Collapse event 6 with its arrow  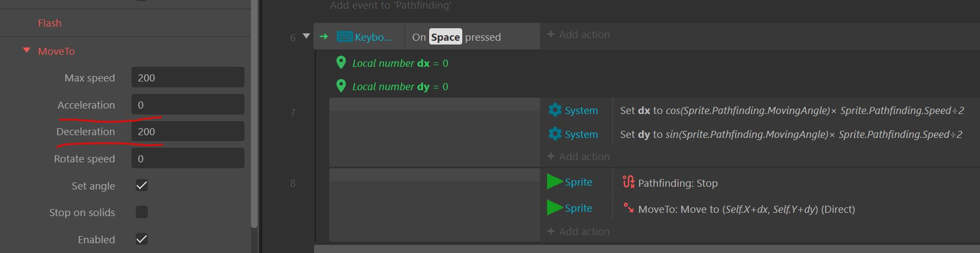coord(306,36)
